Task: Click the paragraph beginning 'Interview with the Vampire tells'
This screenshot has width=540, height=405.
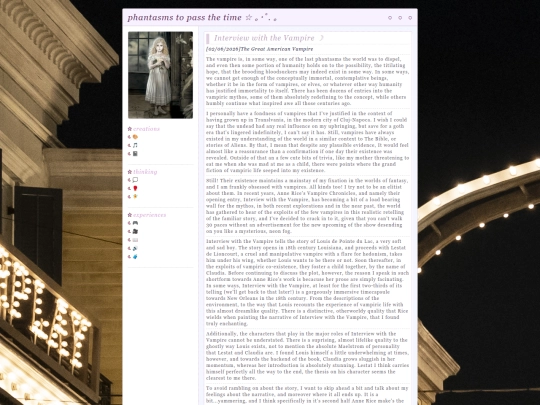Action: [x=308, y=282]
